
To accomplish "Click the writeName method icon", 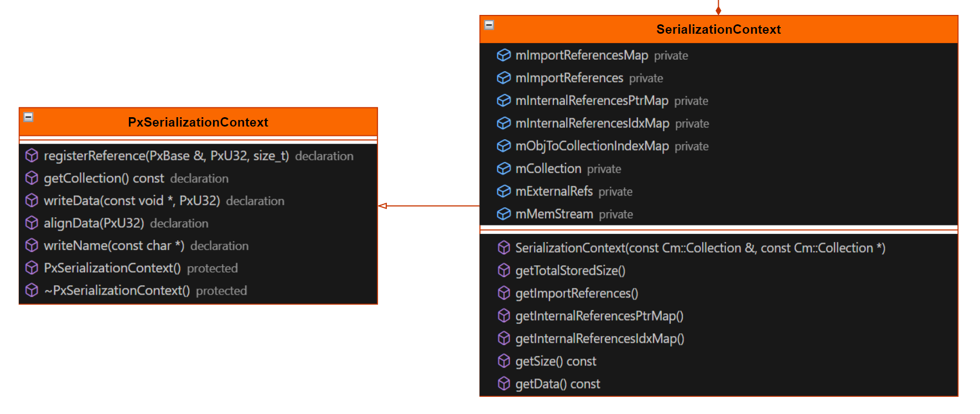I will (x=32, y=245).
